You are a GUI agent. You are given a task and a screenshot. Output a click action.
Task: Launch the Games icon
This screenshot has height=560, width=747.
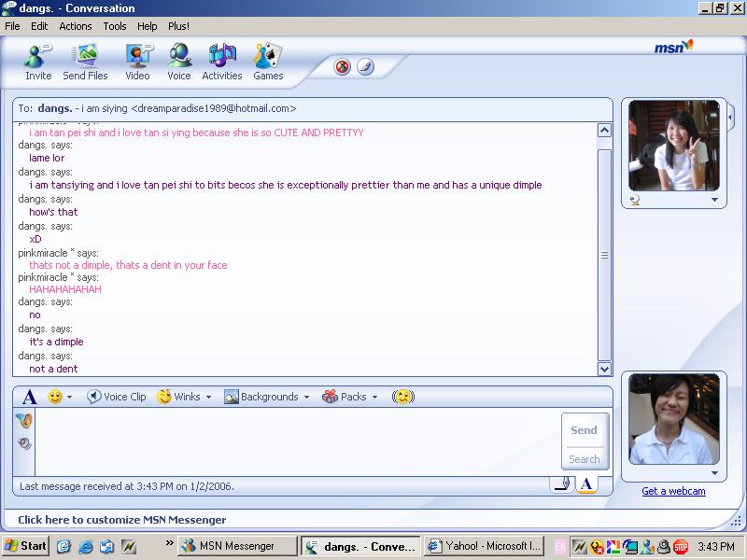tap(268, 62)
